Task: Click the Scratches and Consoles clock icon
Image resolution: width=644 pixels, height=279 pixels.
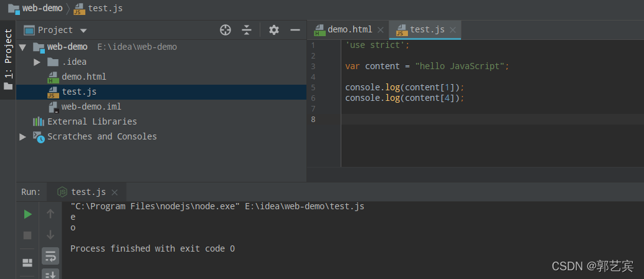Action: click(39, 137)
